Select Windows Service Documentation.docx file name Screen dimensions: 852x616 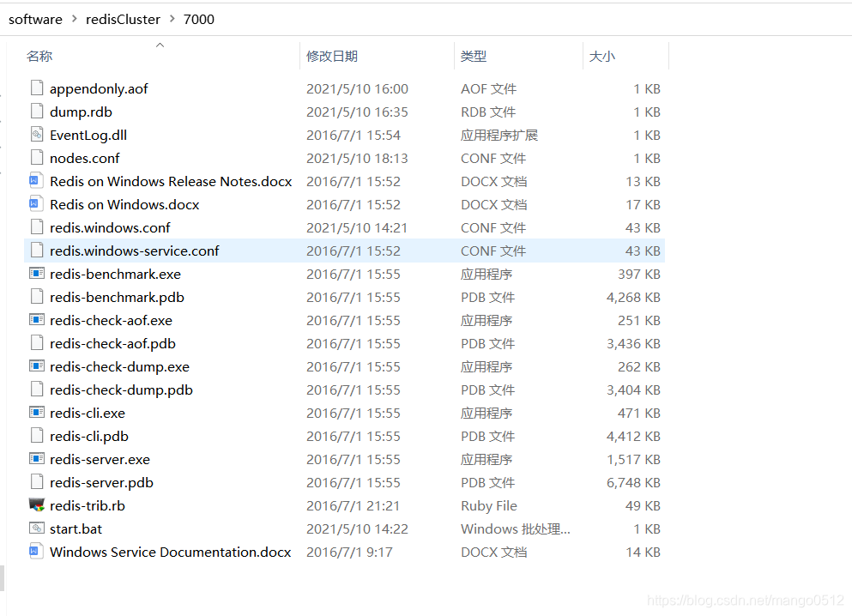[171, 552]
